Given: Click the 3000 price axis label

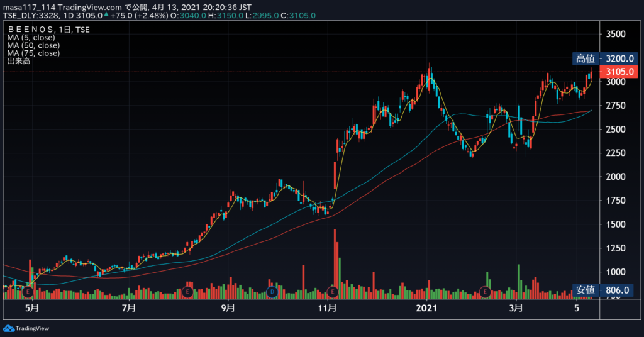Looking at the screenshot, I should [x=616, y=82].
